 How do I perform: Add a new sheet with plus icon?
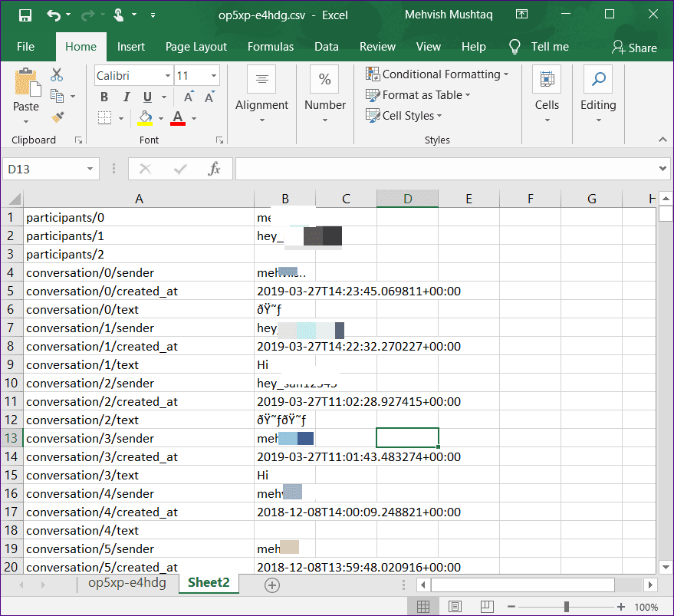pos(272,585)
